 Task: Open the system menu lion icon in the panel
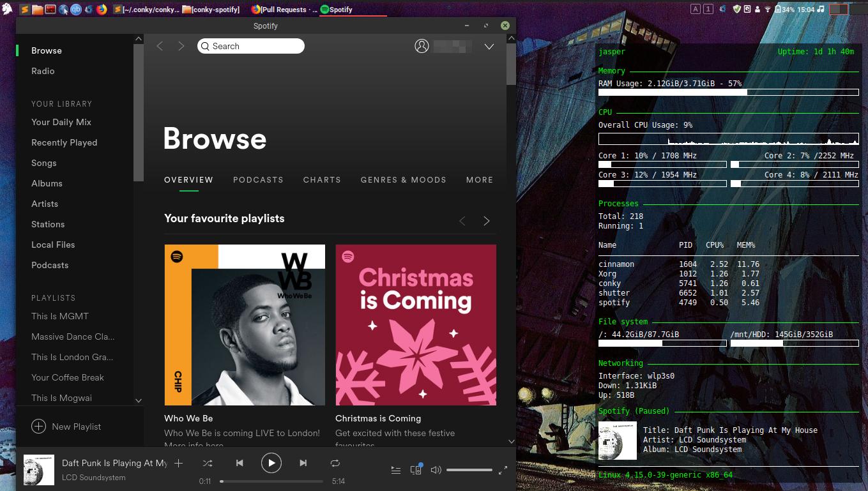pyautogui.click(x=7, y=9)
